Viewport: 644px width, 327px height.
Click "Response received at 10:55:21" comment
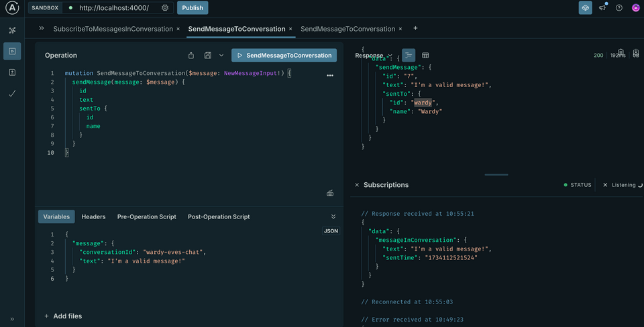point(417,214)
